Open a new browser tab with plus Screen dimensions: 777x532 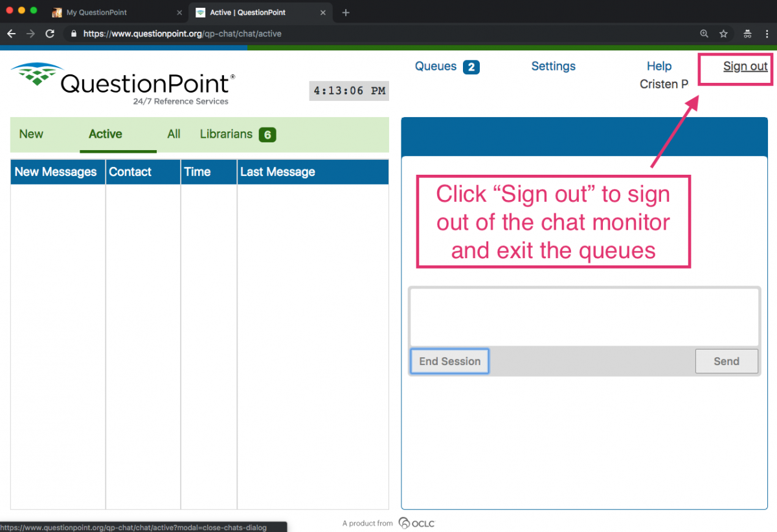(346, 12)
